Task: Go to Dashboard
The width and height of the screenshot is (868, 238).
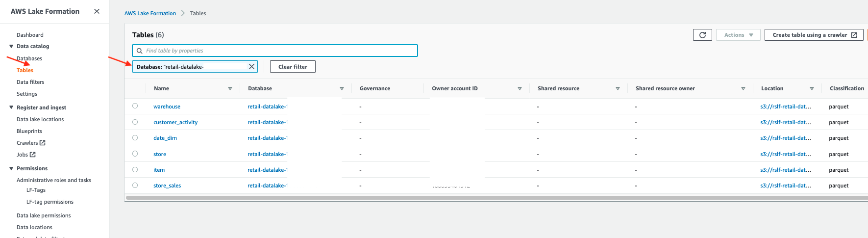Action: tap(30, 35)
